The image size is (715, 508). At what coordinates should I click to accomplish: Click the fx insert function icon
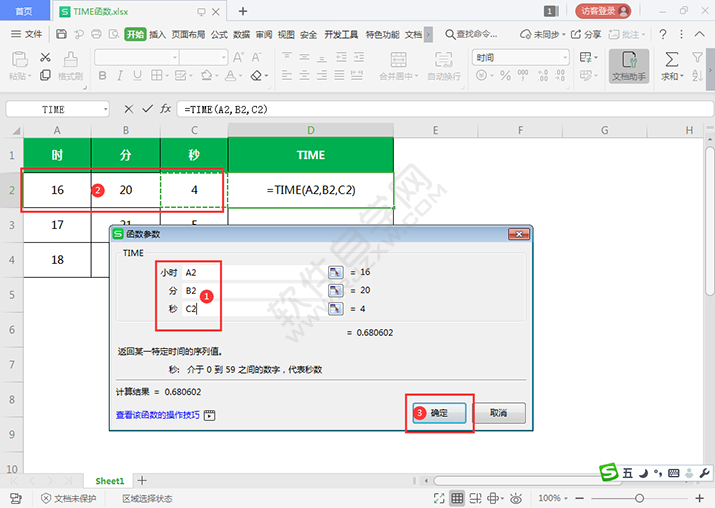coord(166,109)
